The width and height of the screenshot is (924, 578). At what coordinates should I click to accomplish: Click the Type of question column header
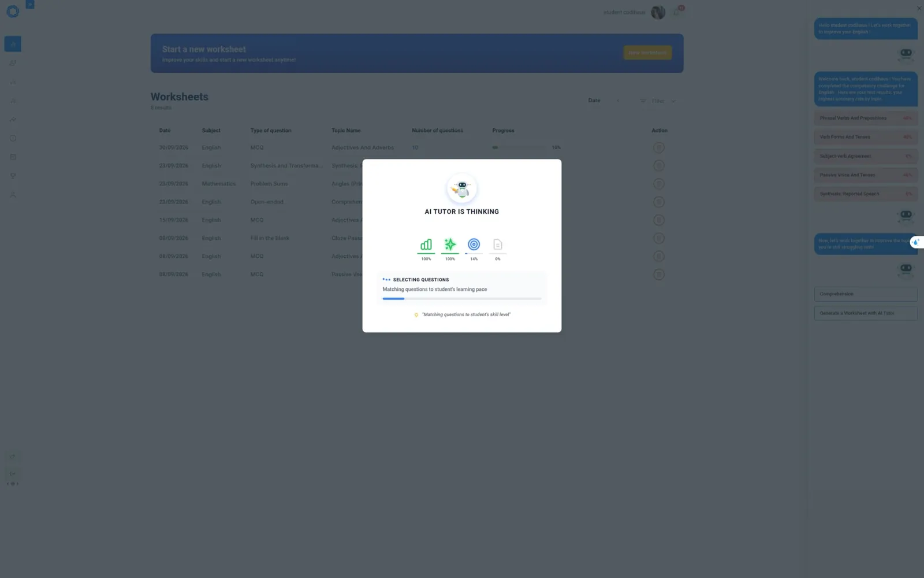[x=271, y=131]
